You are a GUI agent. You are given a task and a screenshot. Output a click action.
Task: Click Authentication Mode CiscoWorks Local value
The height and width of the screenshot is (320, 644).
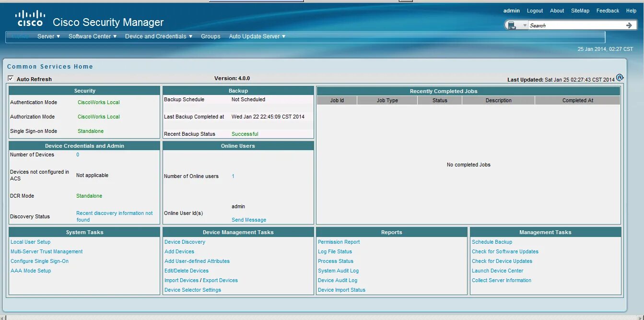tap(99, 102)
